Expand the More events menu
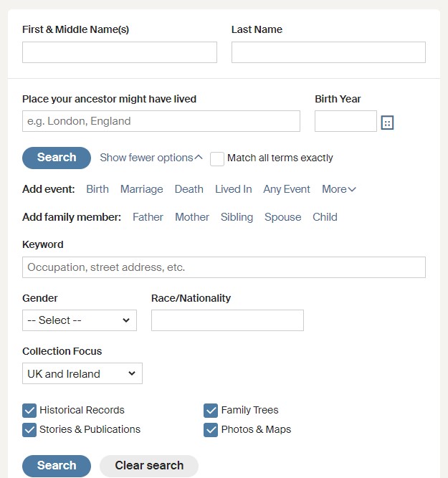Image resolution: width=448 pixels, height=478 pixels. (339, 189)
